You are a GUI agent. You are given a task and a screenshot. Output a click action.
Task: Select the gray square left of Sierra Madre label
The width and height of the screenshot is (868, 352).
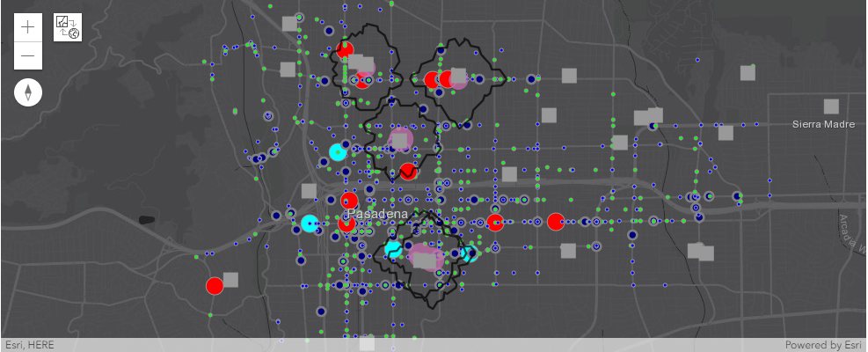726,133
